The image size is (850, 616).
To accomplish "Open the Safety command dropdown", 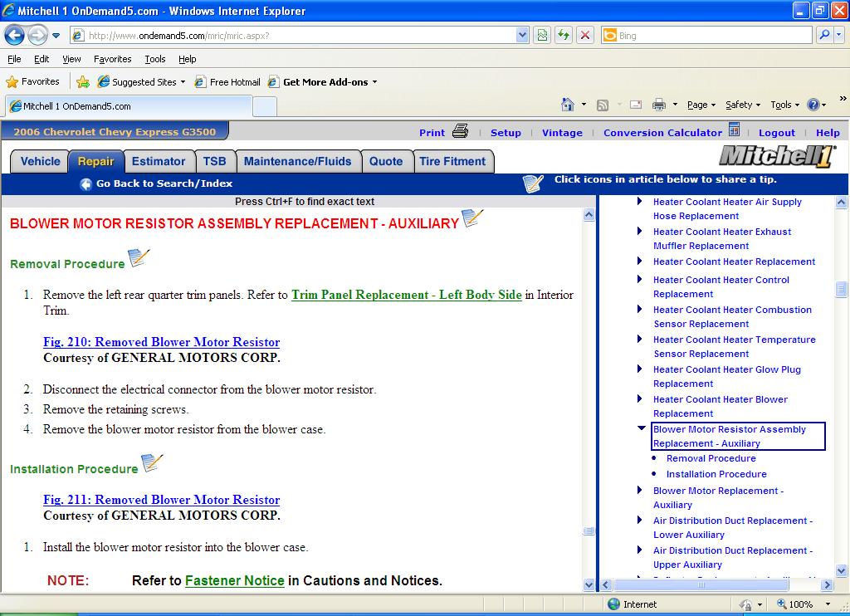I will click(x=743, y=105).
